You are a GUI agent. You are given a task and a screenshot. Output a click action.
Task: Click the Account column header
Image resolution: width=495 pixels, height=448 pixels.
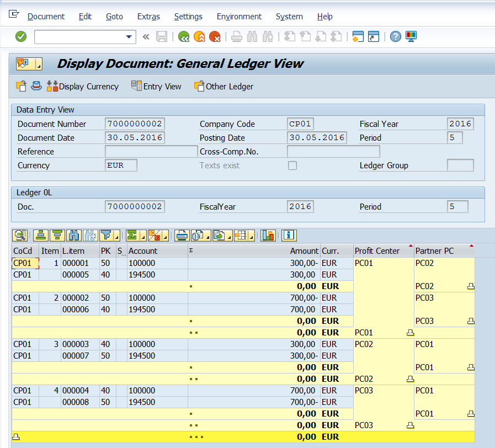point(157,251)
